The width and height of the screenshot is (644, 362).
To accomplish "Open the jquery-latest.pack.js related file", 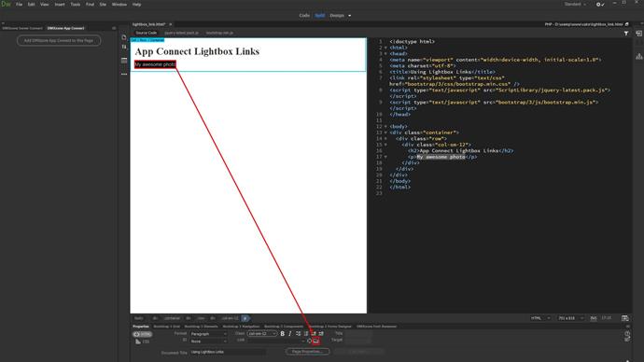I will pyautogui.click(x=181, y=33).
